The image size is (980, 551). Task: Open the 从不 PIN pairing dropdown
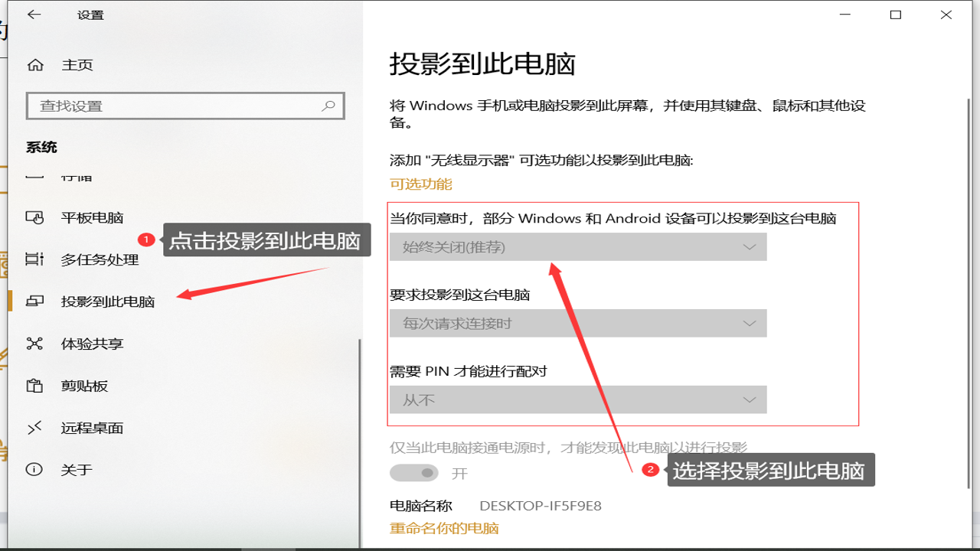(x=578, y=399)
